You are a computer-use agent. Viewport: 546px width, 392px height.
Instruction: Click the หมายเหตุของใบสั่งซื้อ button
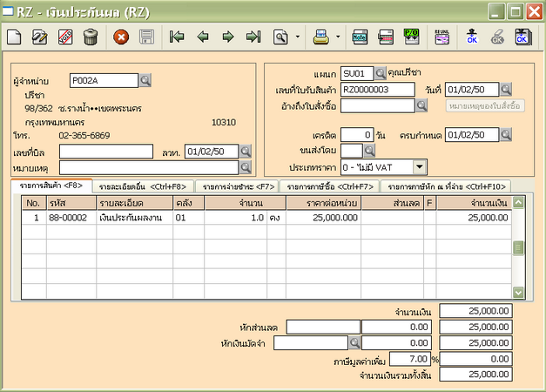point(484,105)
